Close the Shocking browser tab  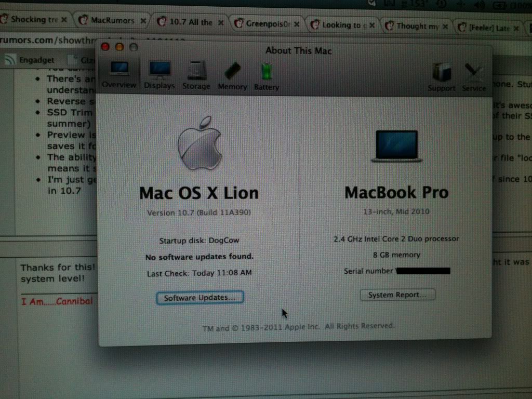(x=64, y=20)
